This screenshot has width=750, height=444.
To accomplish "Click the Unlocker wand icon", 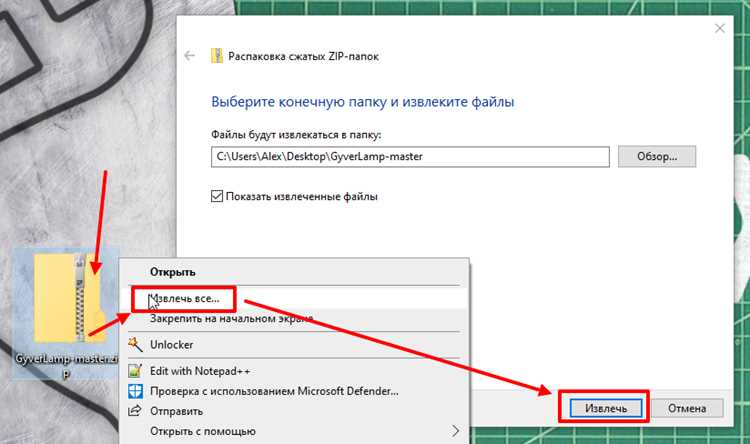I will coord(135,344).
